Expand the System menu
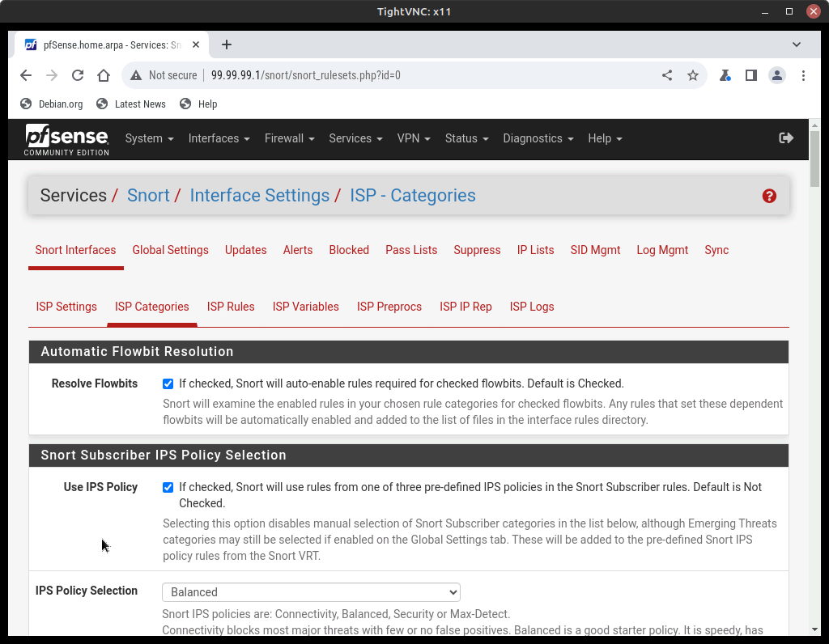Screen dimensions: 829x644 (x=149, y=138)
